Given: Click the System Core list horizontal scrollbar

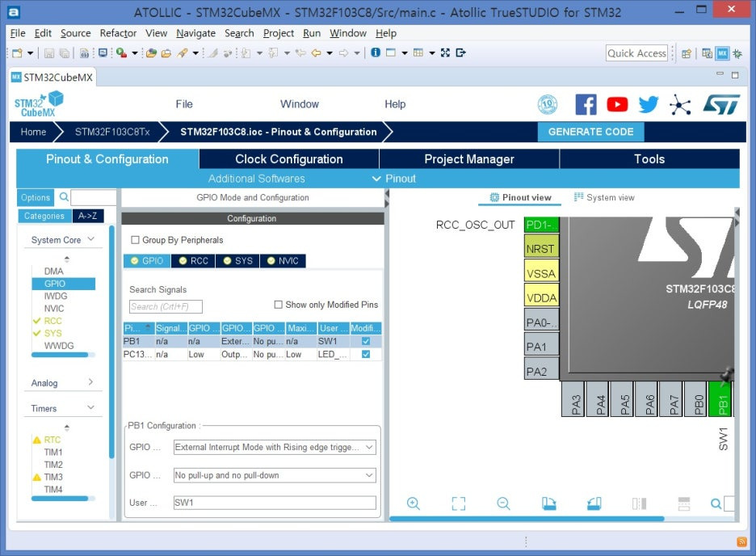Looking at the screenshot, I should point(60,355).
